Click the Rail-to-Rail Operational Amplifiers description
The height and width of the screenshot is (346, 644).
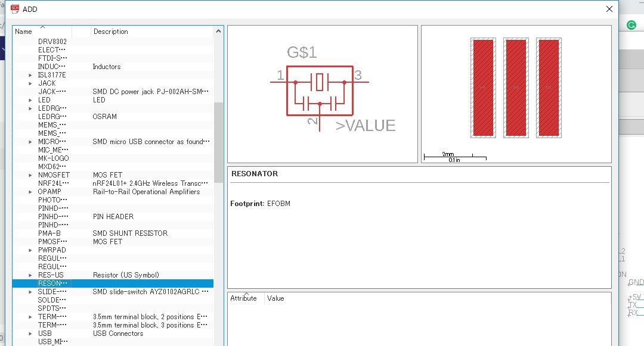click(146, 192)
